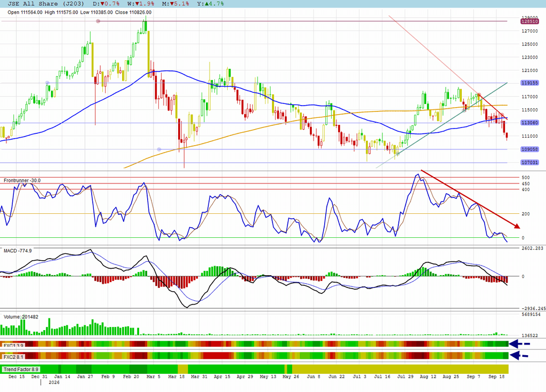Click the 128510 price level tag

pyautogui.click(x=529, y=21)
